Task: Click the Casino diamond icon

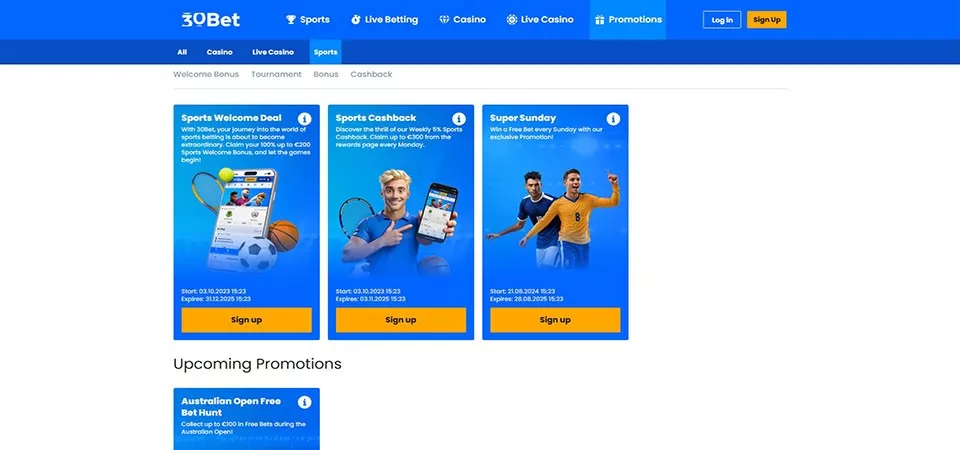Action: pyautogui.click(x=444, y=20)
